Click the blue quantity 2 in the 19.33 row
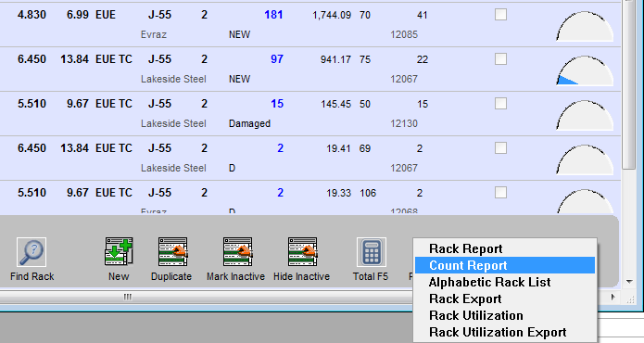The image size is (644, 343). tap(280, 193)
